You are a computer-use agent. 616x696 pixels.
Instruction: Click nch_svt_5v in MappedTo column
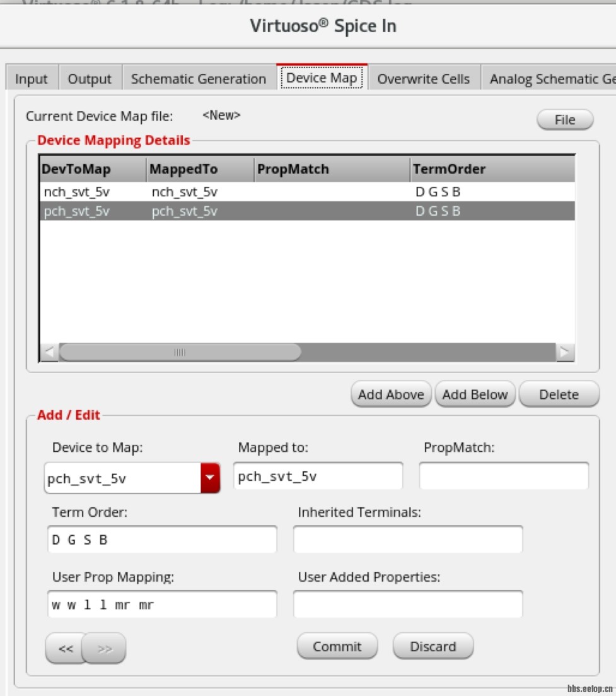(185, 192)
